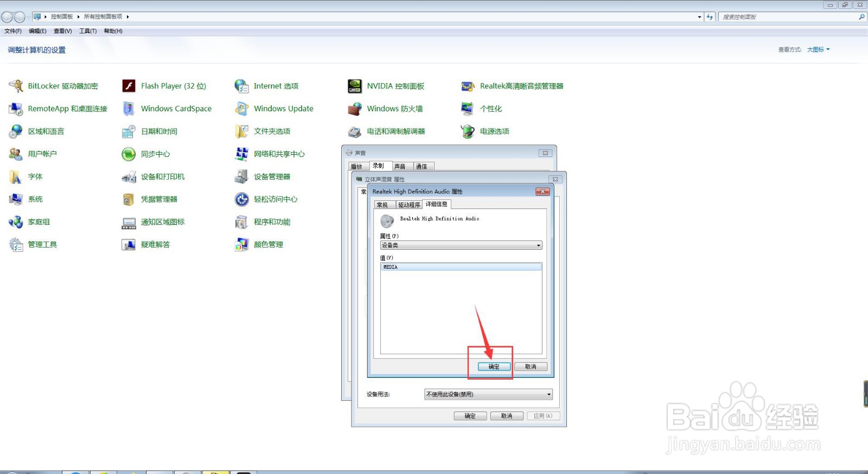Click the back navigation arrow
The image size is (868, 474).
click(x=7, y=17)
